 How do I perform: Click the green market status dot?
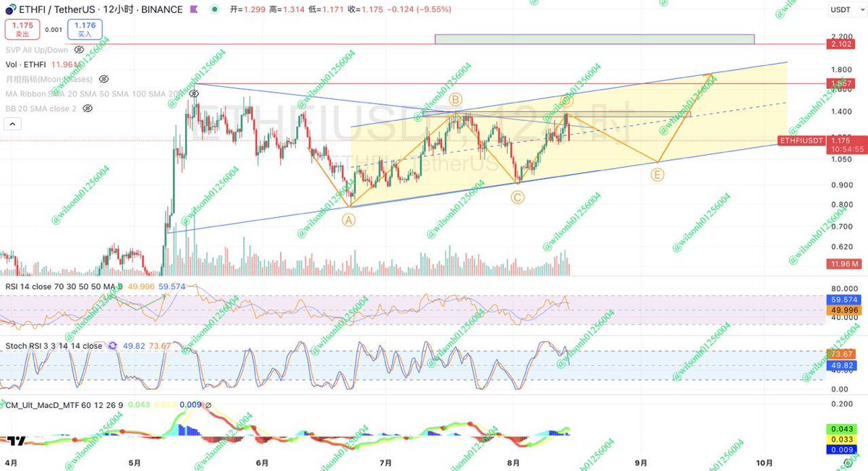(216, 10)
